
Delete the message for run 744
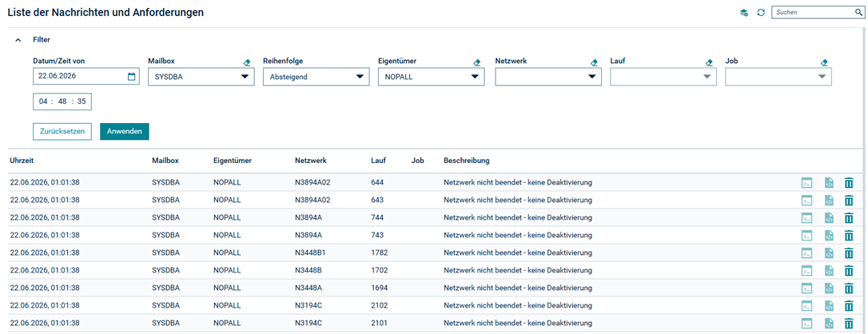click(849, 218)
